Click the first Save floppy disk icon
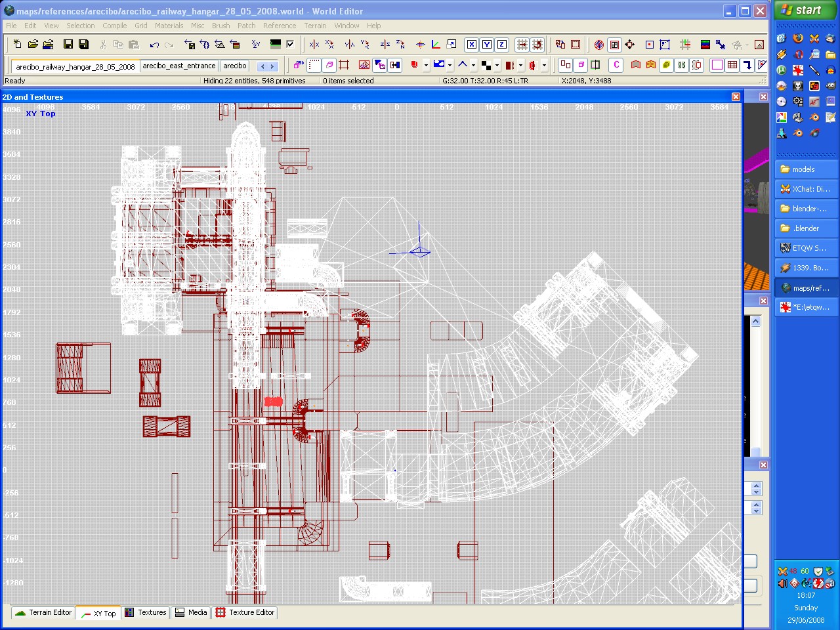The image size is (840, 630). pos(68,45)
